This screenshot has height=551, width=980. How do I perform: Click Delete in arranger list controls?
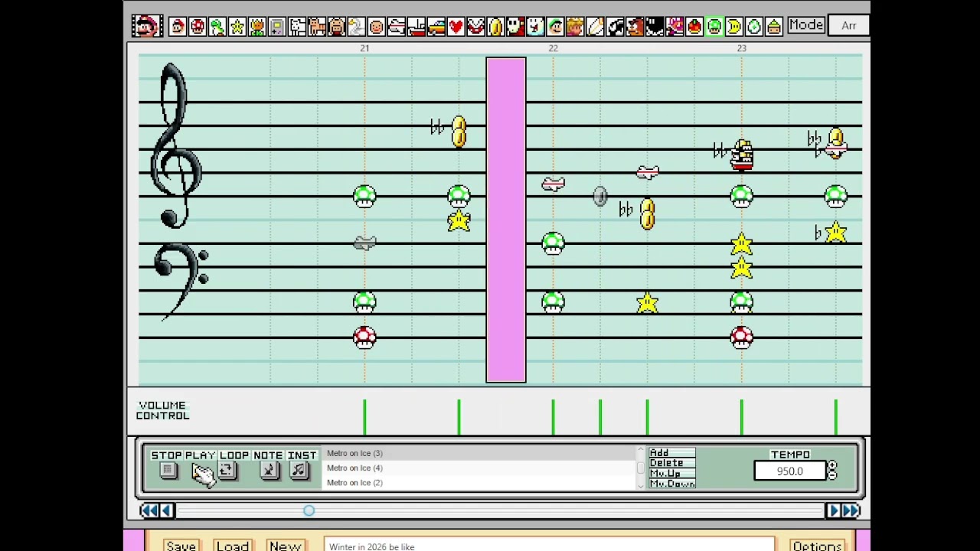point(671,463)
